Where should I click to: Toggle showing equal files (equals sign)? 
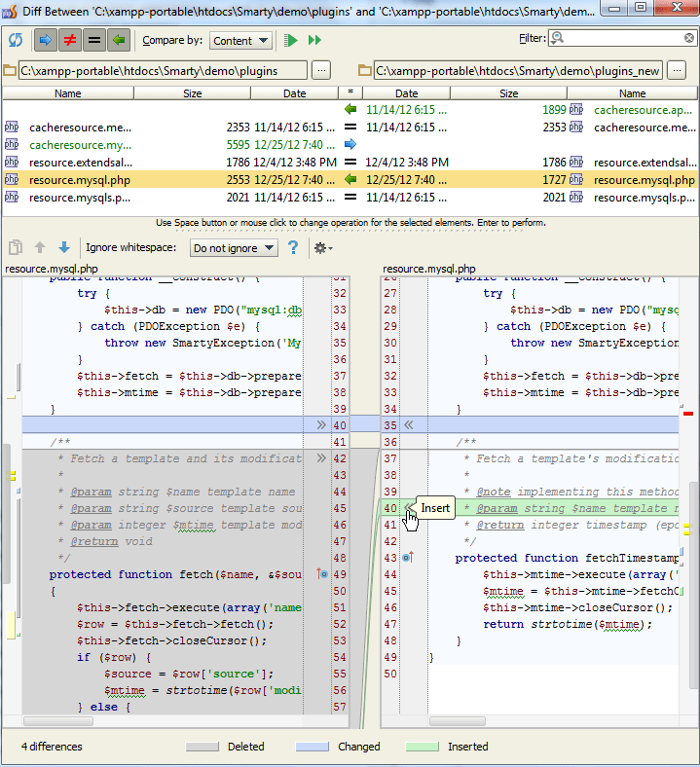94,40
